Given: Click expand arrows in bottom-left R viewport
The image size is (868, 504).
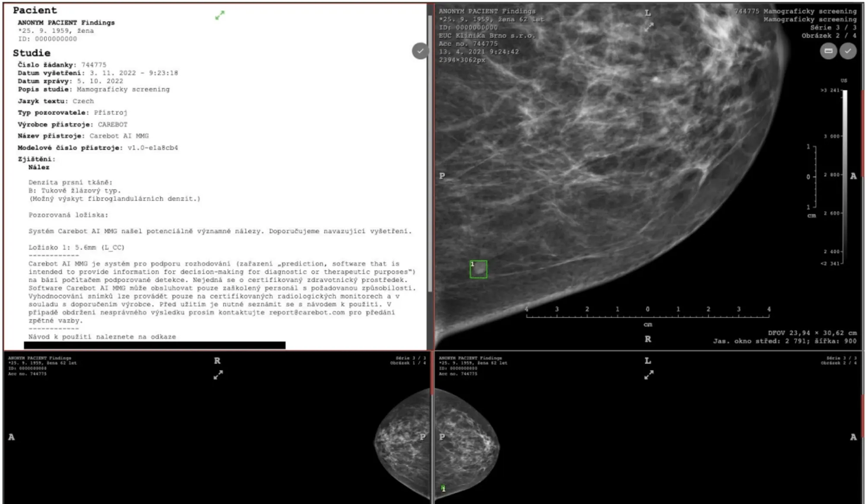Looking at the screenshot, I should pyautogui.click(x=218, y=375).
